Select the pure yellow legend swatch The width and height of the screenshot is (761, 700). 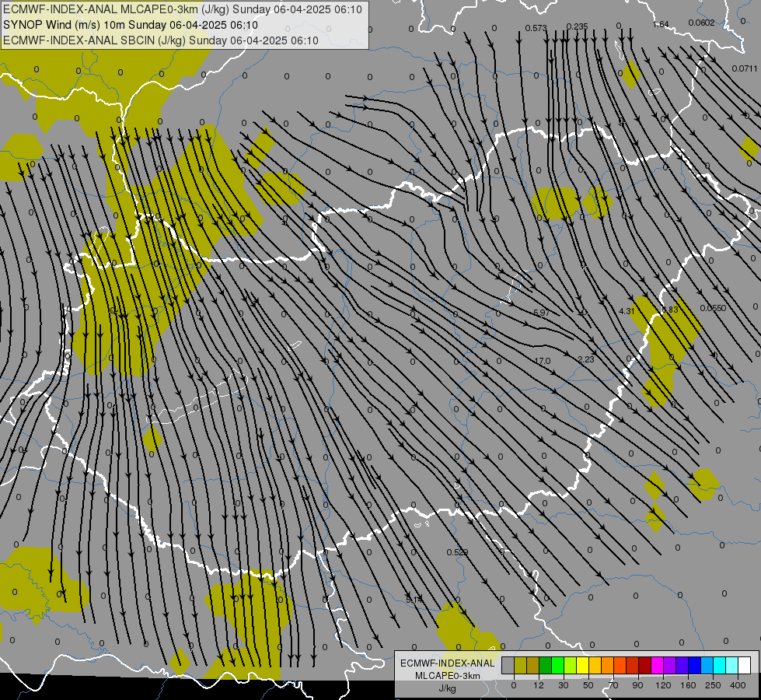(x=583, y=665)
